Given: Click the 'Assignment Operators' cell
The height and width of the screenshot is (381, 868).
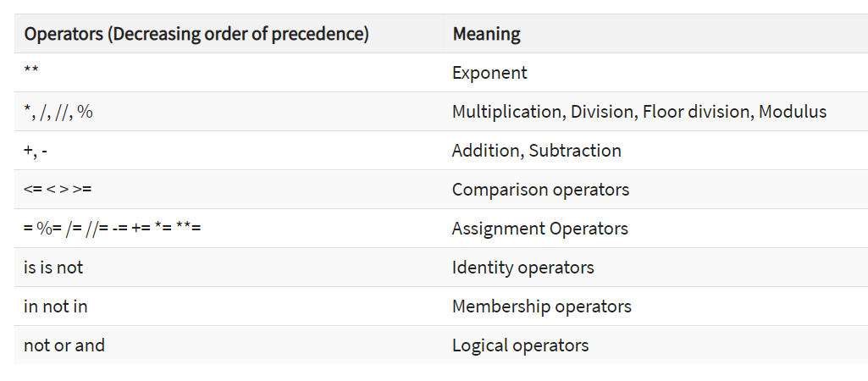Looking at the screenshot, I should click(539, 229).
